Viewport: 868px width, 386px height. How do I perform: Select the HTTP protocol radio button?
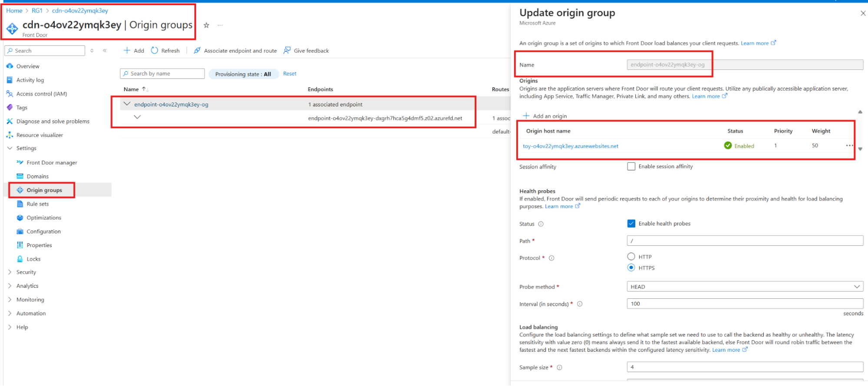[x=631, y=257]
